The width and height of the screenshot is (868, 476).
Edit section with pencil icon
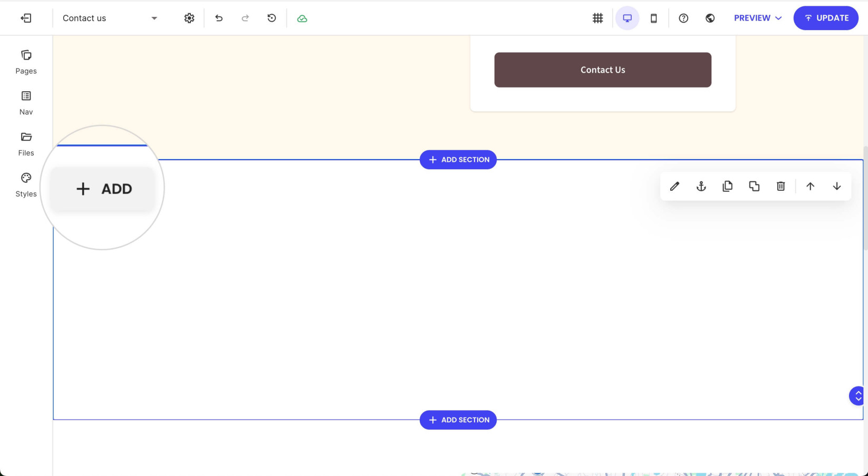click(x=674, y=186)
